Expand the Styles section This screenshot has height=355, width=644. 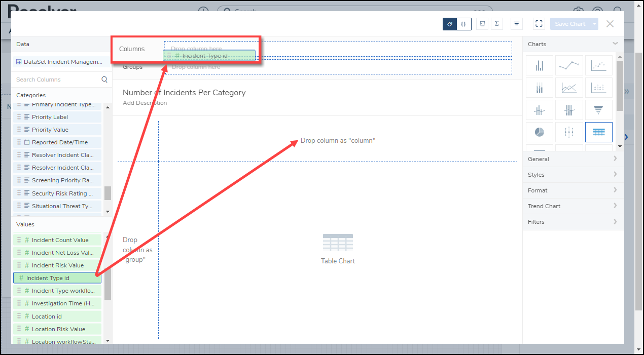pos(574,175)
